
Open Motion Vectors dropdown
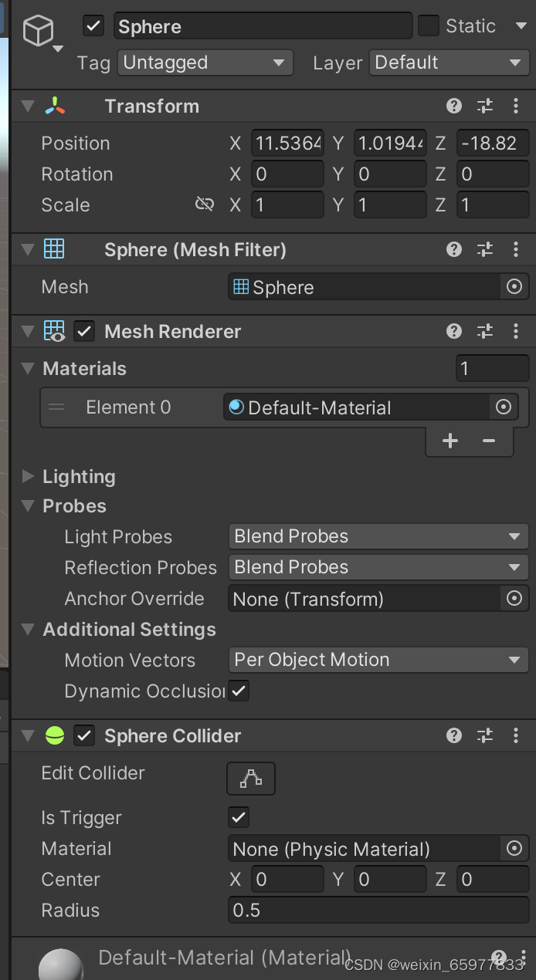pyautogui.click(x=378, y=660)
